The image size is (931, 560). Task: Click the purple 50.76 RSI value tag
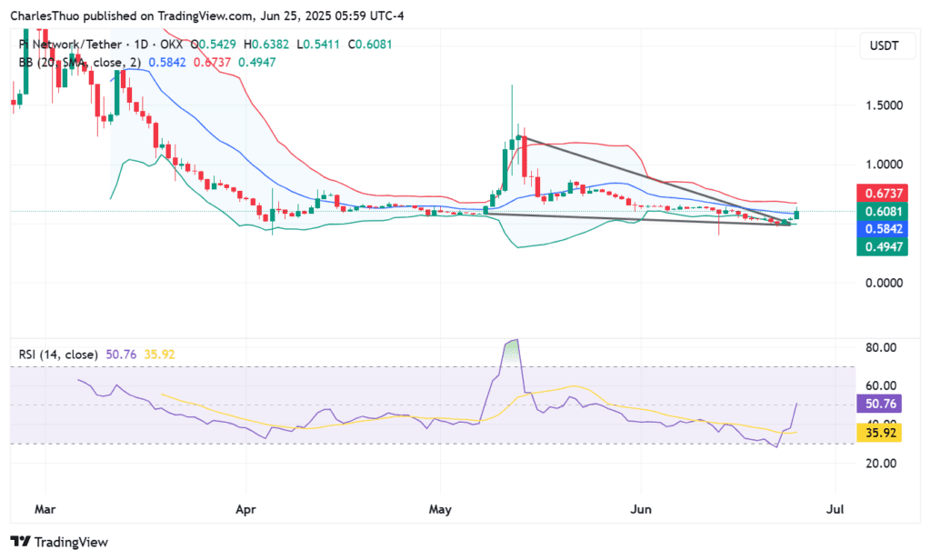(881, 404)
